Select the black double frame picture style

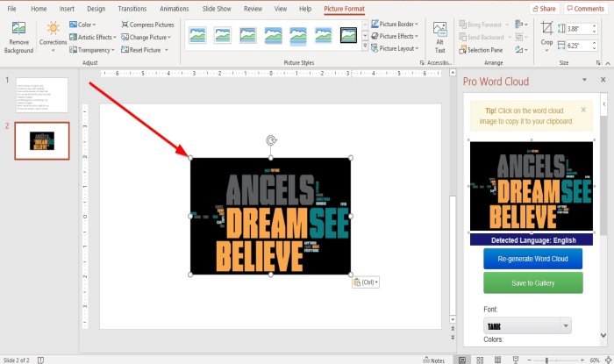(x=348, y=35)
